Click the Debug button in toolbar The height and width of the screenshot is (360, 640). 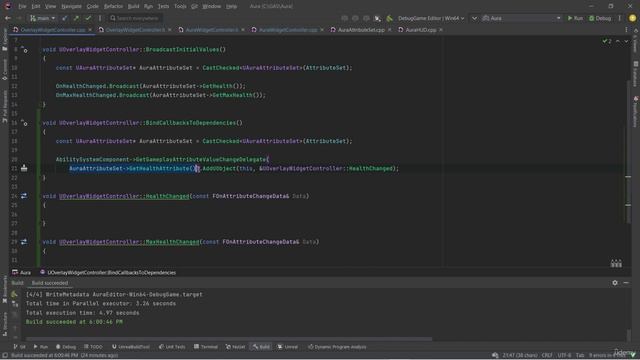coord(600,18)
